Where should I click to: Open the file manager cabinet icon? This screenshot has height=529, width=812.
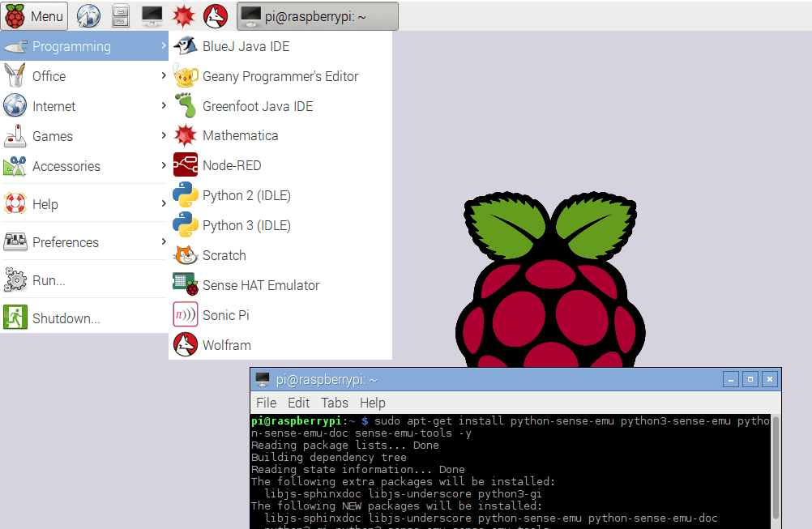click(x=120, y=15)
